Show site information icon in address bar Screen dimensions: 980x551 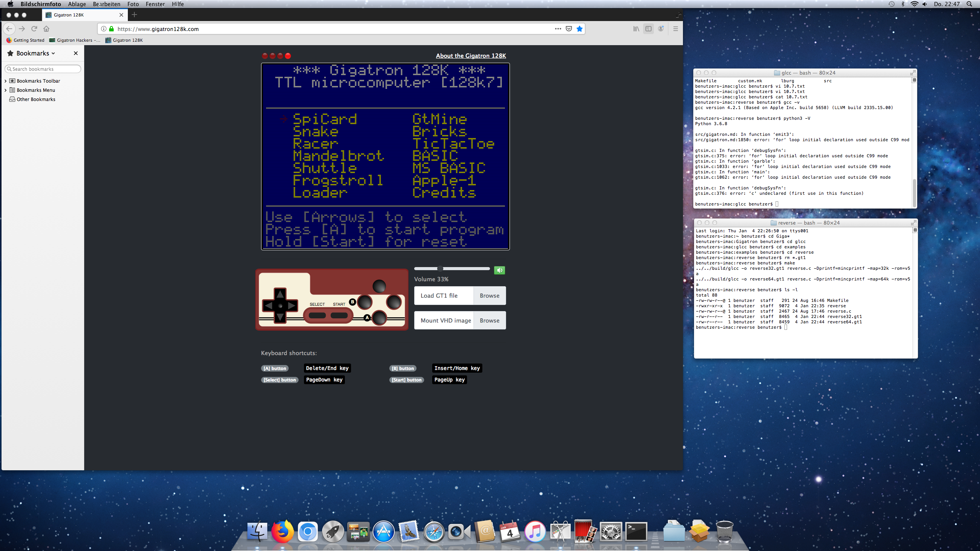[x=103, y=29]
